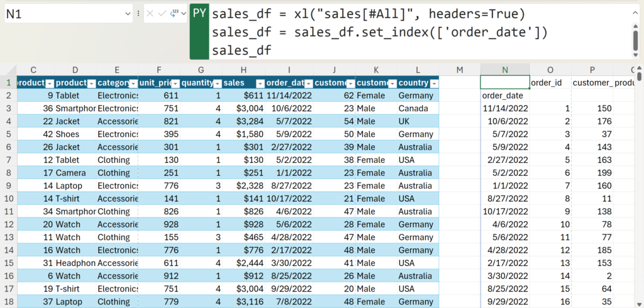Click the Python output type icon

tap(174, 13)
